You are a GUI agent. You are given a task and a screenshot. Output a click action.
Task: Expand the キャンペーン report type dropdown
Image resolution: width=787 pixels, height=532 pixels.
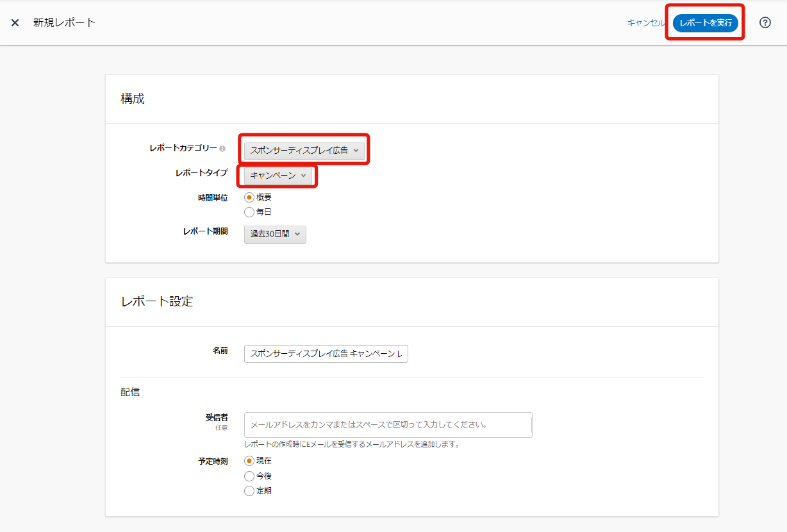[x=278, y=176]
